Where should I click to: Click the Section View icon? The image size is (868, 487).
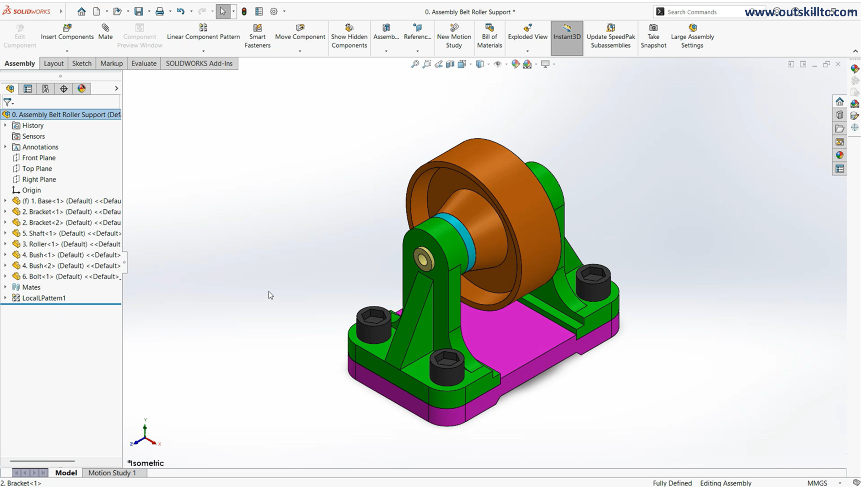pos(450,64)
